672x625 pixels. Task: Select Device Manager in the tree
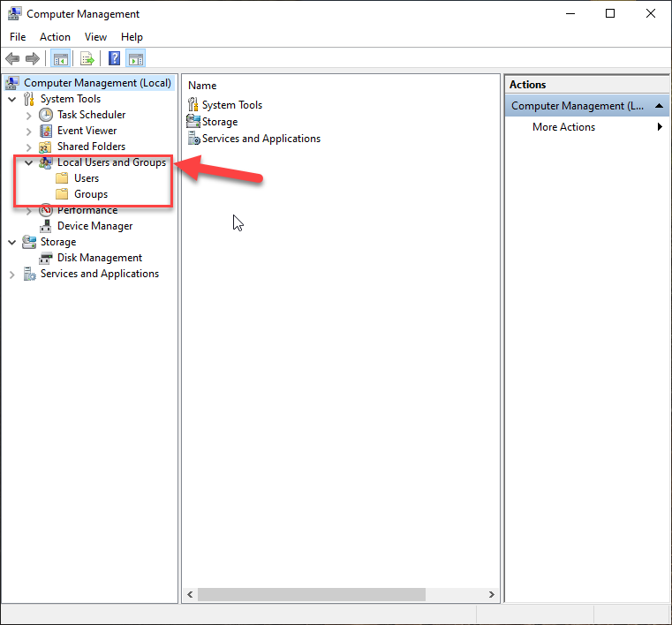click(x=94, y=226)
